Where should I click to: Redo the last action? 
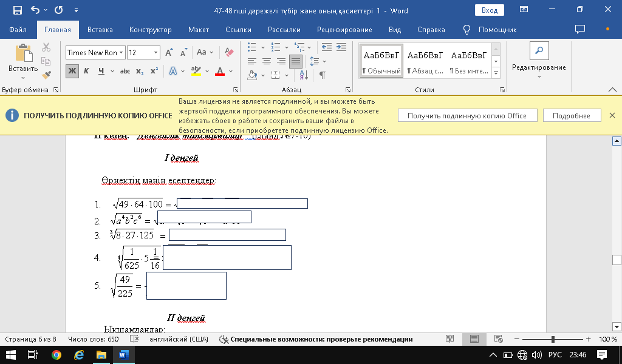tap(59, 10)
